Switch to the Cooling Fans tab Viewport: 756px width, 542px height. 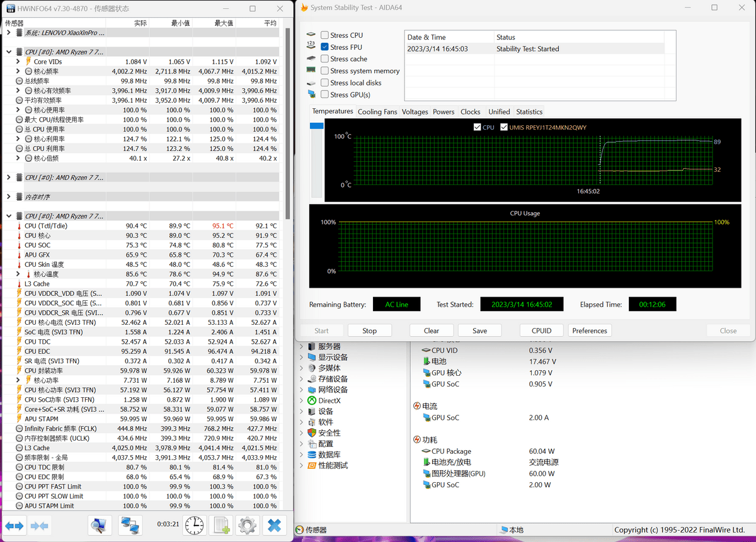coord(377,111)
